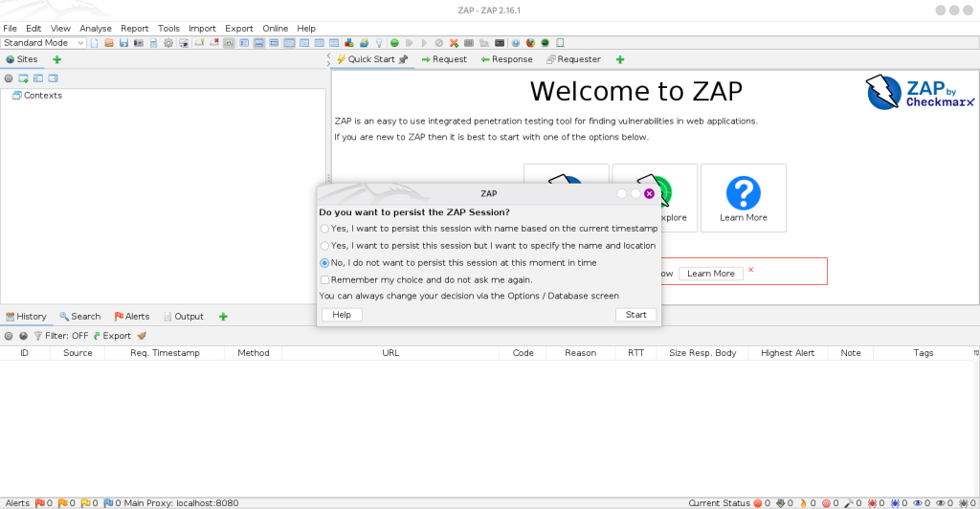The image size is (980, 509).
Task: Click the broom clear history icon
Action: (142, 336)
